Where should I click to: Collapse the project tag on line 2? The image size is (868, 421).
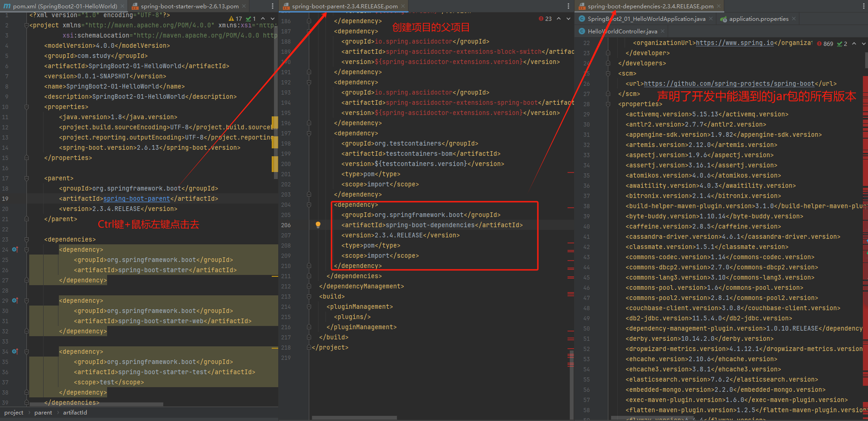(26, 25)
